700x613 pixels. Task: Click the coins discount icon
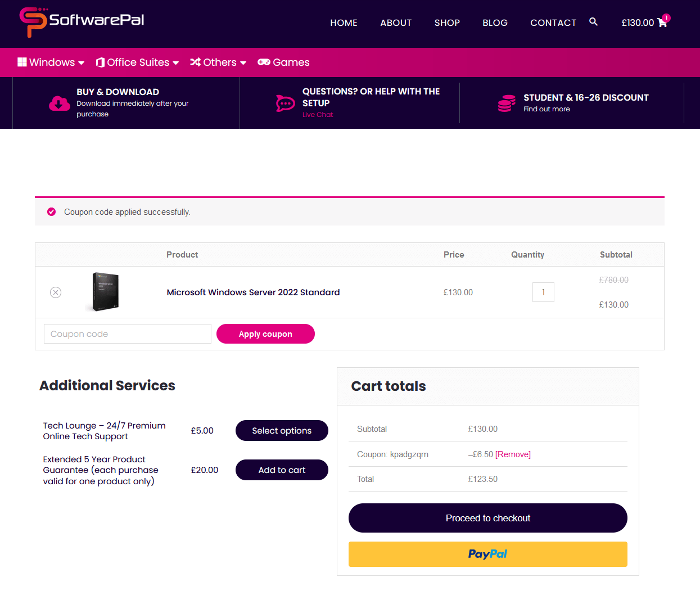point(507,103)
